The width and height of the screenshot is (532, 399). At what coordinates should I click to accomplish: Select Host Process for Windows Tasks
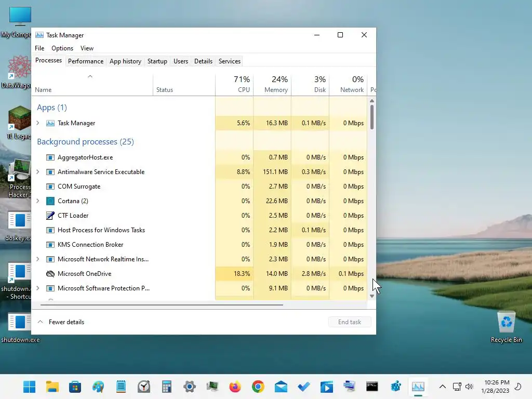199,230
